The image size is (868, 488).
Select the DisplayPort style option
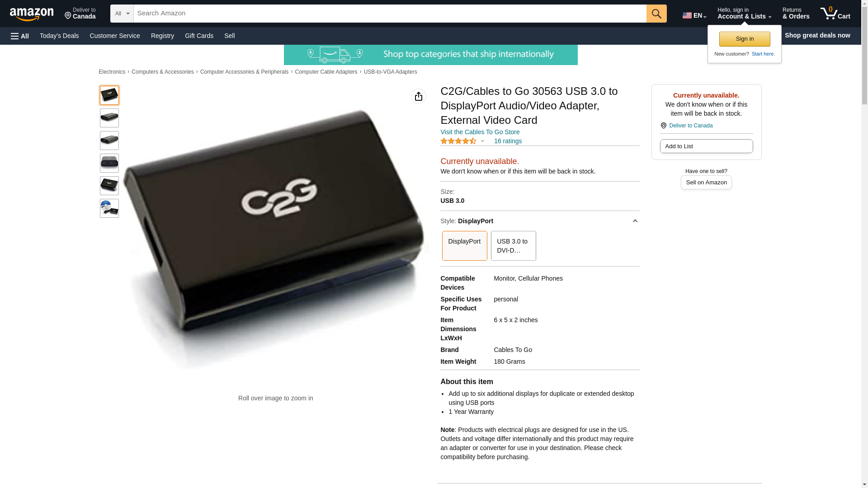point(464,246)
